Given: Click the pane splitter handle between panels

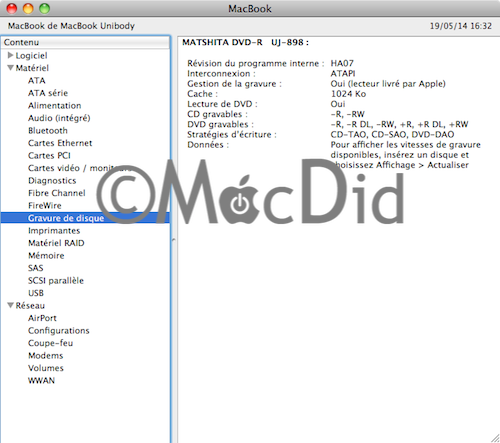Looking at the screenshot, I should click(x=173, y=240).
